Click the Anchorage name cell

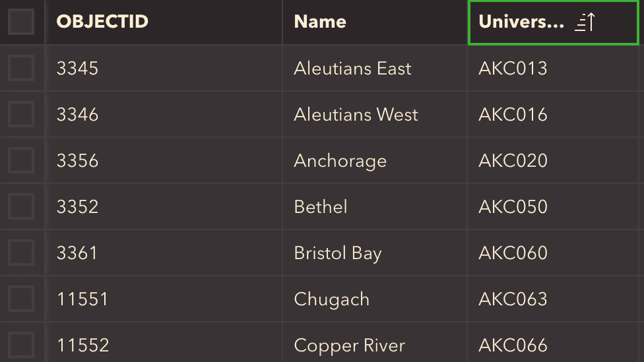click(x=375, y=160)
